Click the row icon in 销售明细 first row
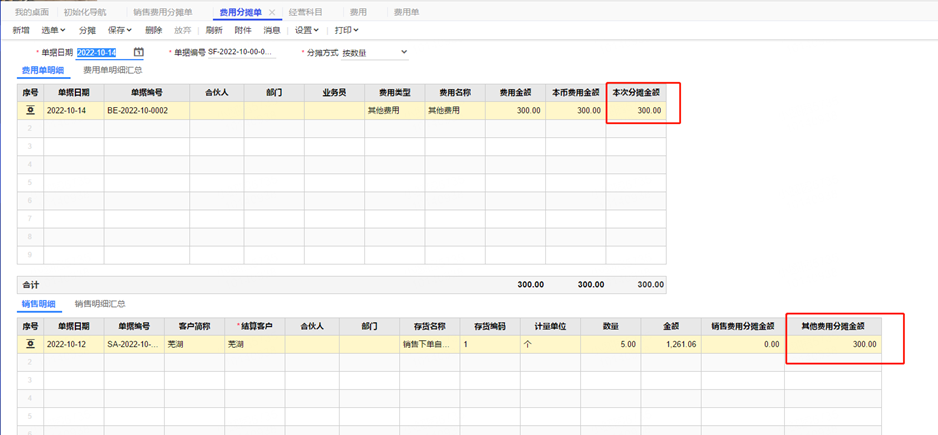The width and height of the screenshot is (938, 435). coord(31,345)
